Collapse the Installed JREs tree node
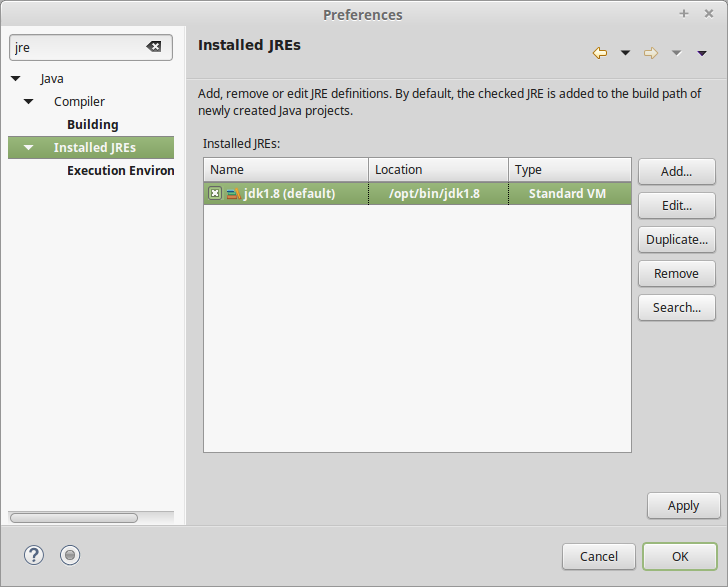728x587 pixels. click(x=29, y=148)
